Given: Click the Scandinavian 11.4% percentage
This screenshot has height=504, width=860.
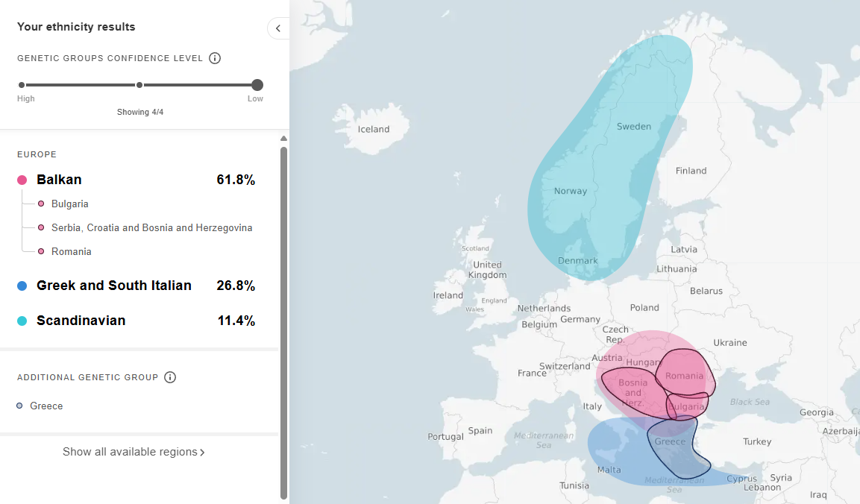Looking at the screenshot, I should pos(236,321).
